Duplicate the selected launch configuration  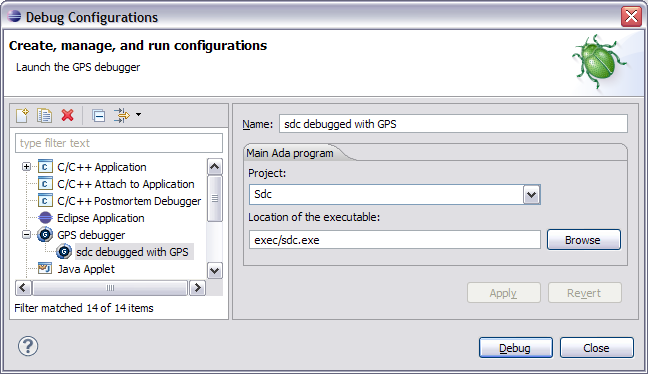coord(44,115)
